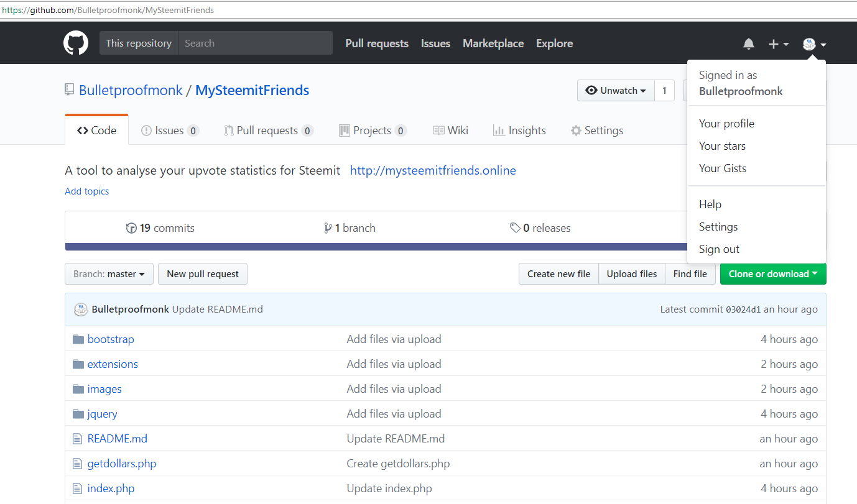Click Pull requests in top navigation
857x504 pixels.
tap(377, 44)
